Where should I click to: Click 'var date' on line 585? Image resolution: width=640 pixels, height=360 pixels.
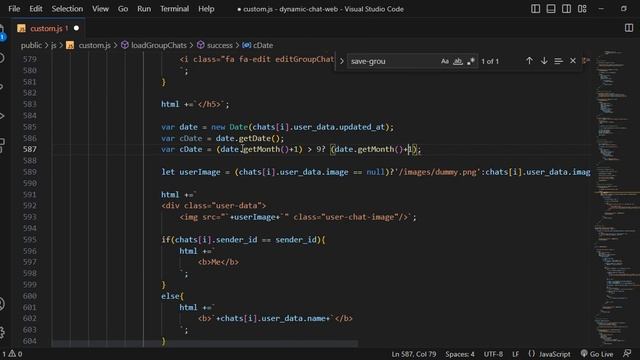click(179, 127)
